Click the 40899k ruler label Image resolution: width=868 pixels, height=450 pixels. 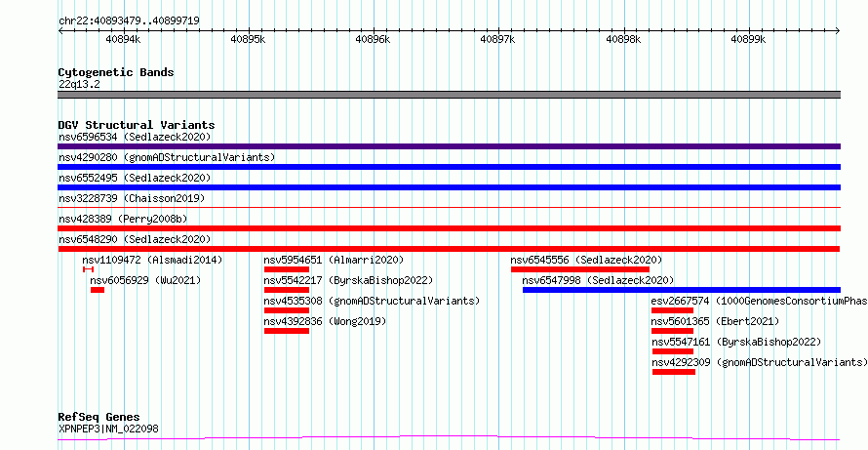[x=749, y=39]
